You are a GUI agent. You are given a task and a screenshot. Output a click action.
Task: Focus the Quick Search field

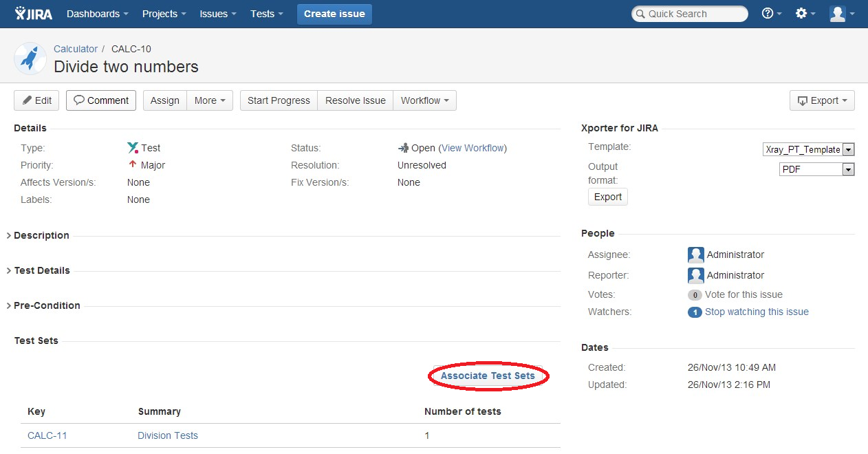(x=690, y=14)
